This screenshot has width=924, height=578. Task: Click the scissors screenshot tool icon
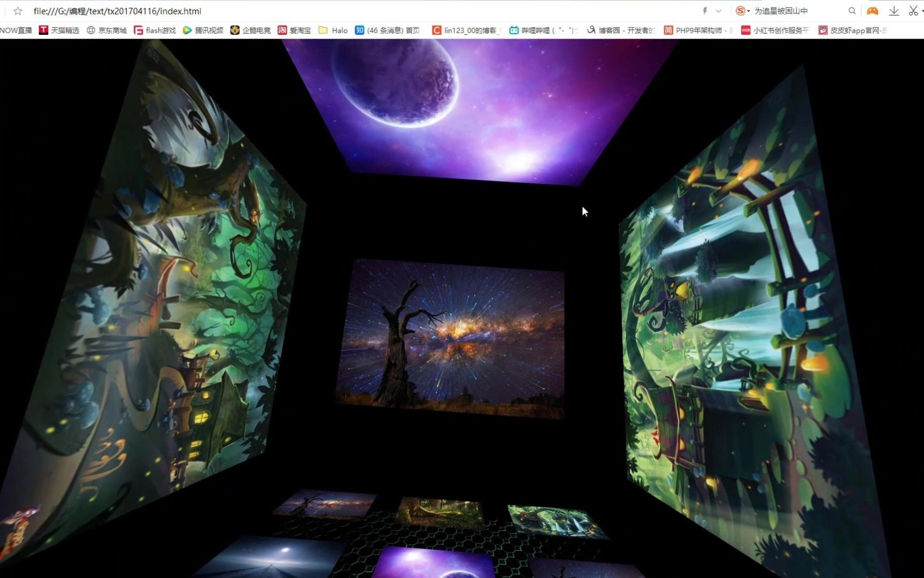click(x=913, y=11)
